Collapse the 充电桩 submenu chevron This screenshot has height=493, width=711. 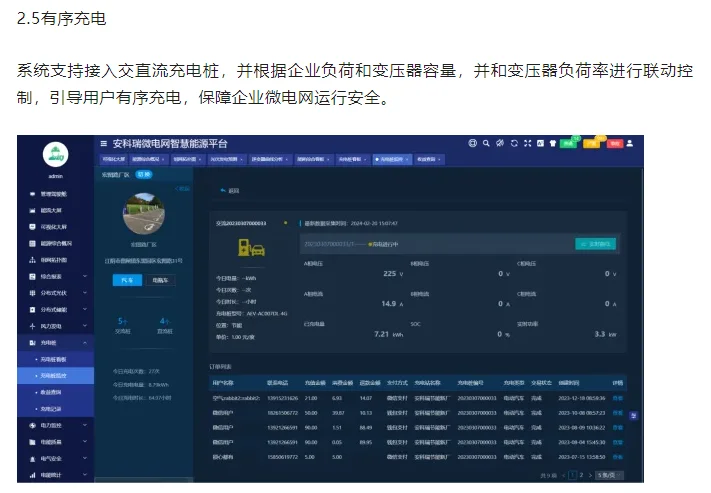[85, 342]
